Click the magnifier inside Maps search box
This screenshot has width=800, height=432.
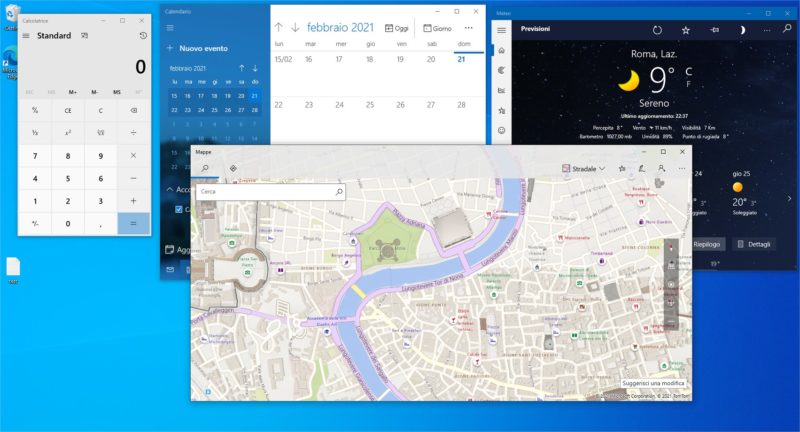(339, 191)
